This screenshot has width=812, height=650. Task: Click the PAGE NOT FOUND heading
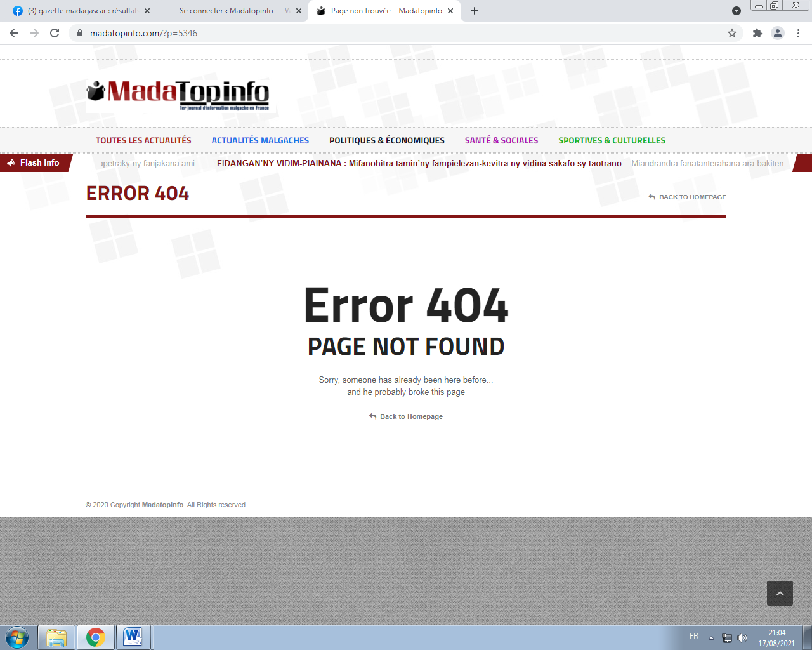[406, 347]
